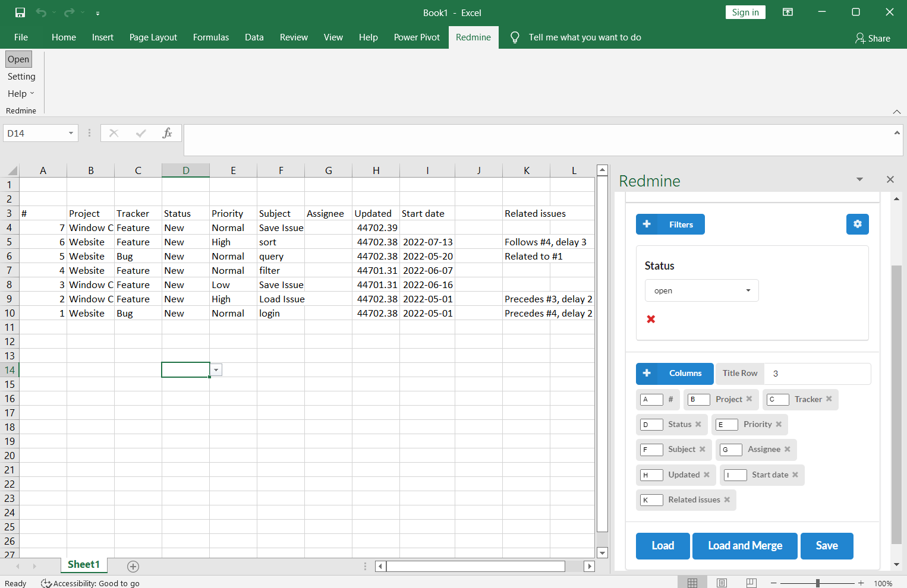Switch to Page Break Preview in status bar
The width and height of the screenshot is (907, 588).
point(751,583)
